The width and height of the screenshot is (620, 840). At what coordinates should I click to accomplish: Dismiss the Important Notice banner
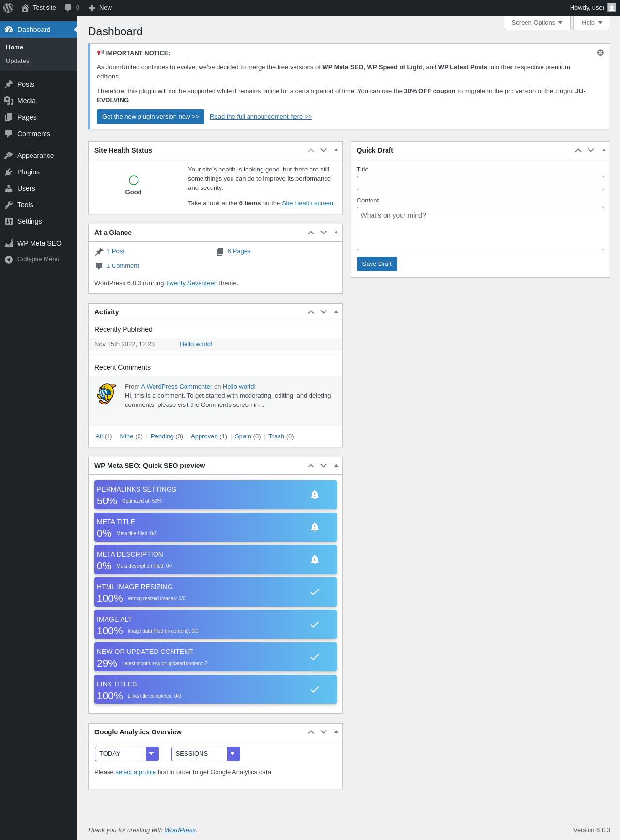click(x=600, y=53)
